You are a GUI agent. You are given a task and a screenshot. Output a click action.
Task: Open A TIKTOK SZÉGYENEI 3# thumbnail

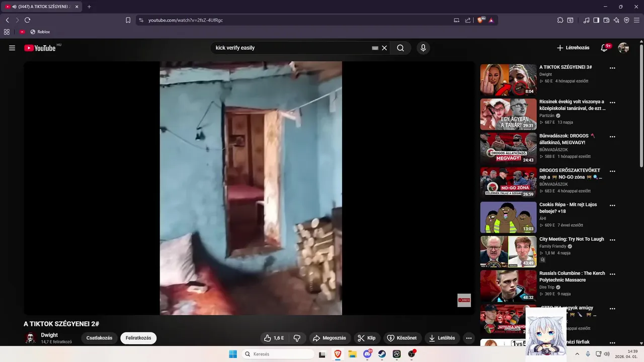coord(508,80)
